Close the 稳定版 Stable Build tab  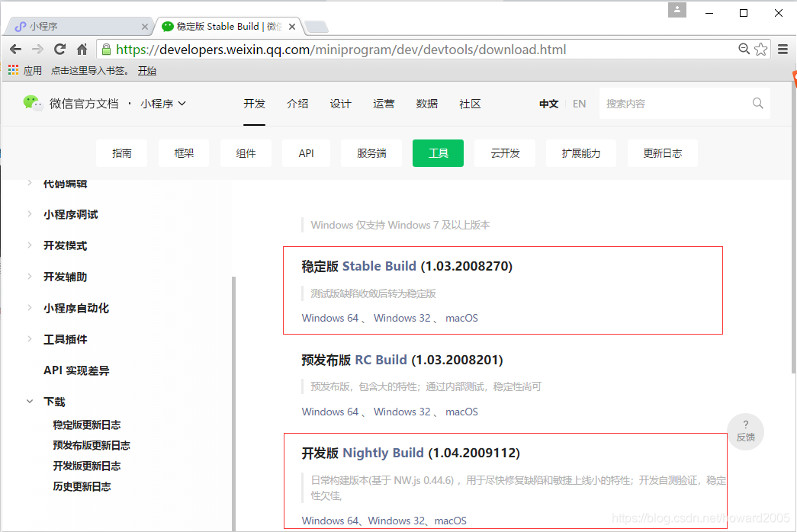[x=292, y=27]
